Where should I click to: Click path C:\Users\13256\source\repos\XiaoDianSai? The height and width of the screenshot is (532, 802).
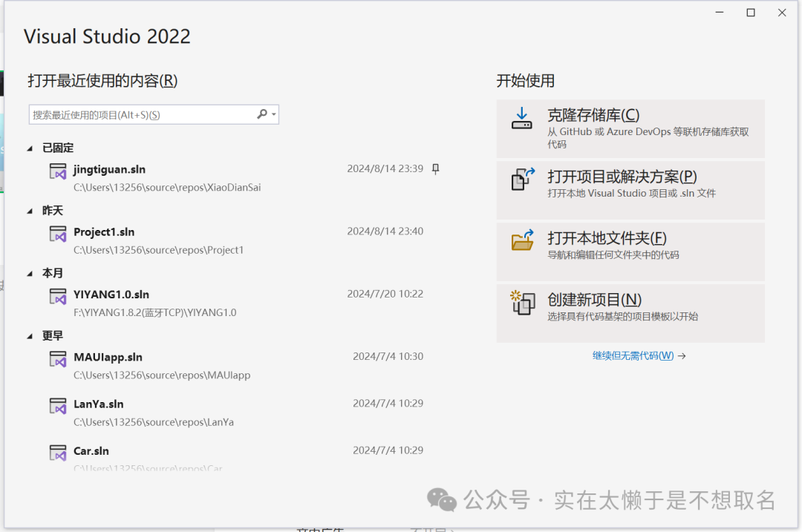167,188
